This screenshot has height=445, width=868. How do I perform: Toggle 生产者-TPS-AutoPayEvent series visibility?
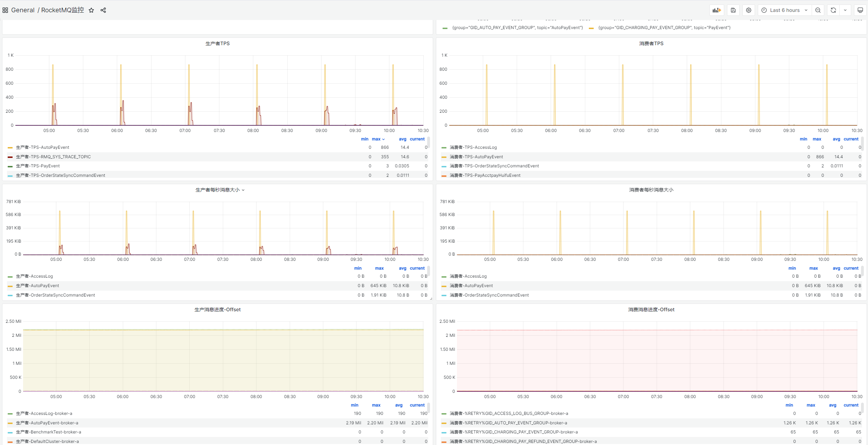point(43,147)
